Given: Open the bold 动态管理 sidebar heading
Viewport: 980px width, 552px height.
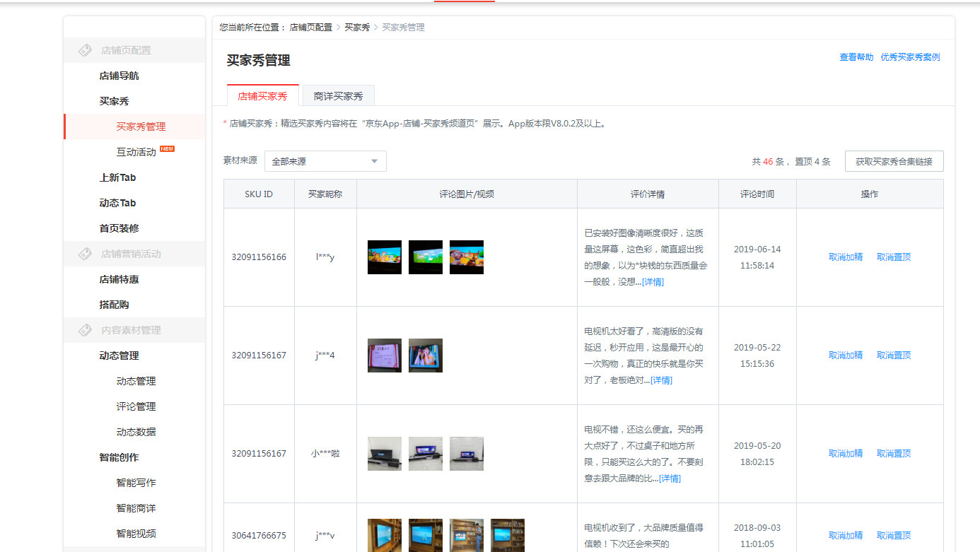Looking at the screenshot, I should point(119,356).
